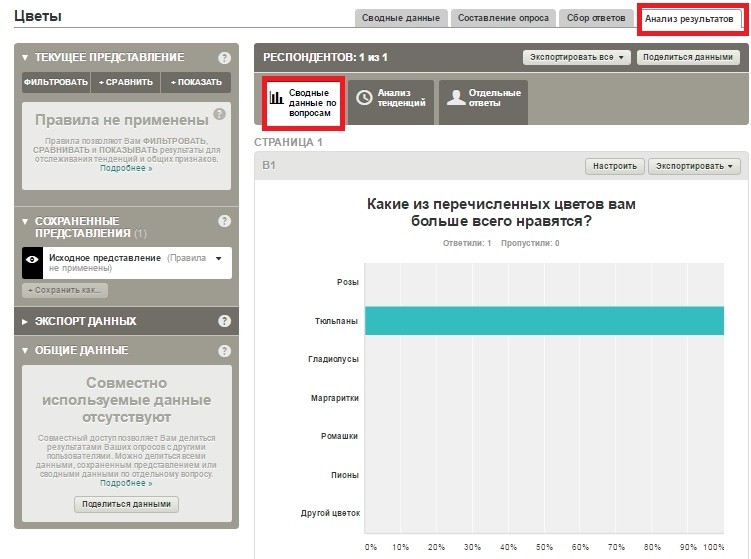The width and height of the screenshot is (751, 559).
Task: Toggle the eye icon on Исходное представление
Action: tap(33, 259)
